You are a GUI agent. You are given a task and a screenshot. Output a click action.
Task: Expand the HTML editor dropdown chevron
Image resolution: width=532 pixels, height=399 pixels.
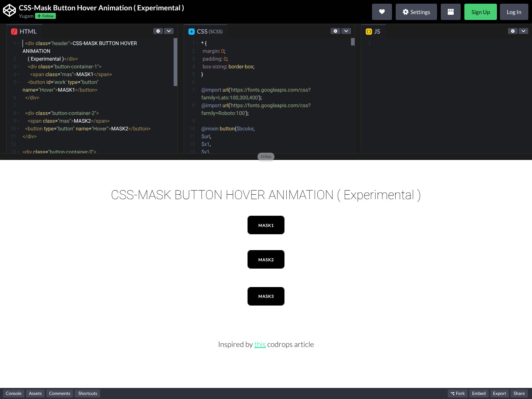coord(169,31)
